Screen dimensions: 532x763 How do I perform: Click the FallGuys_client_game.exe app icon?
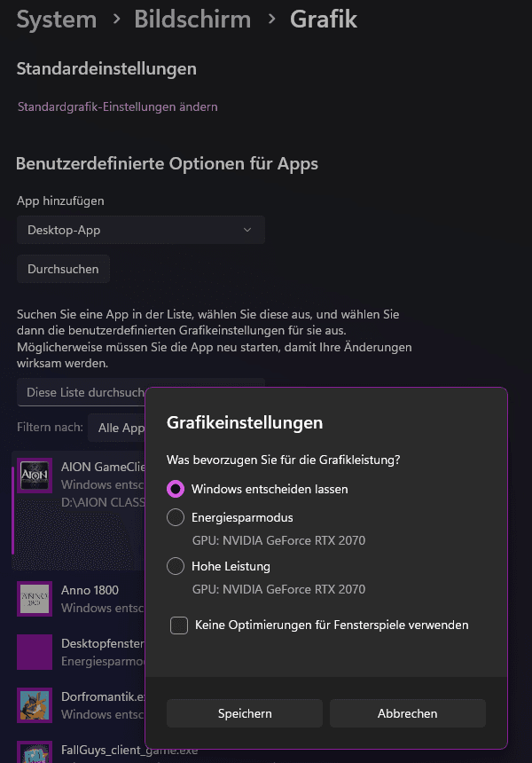pyautogui.click(x=35, y=752)
